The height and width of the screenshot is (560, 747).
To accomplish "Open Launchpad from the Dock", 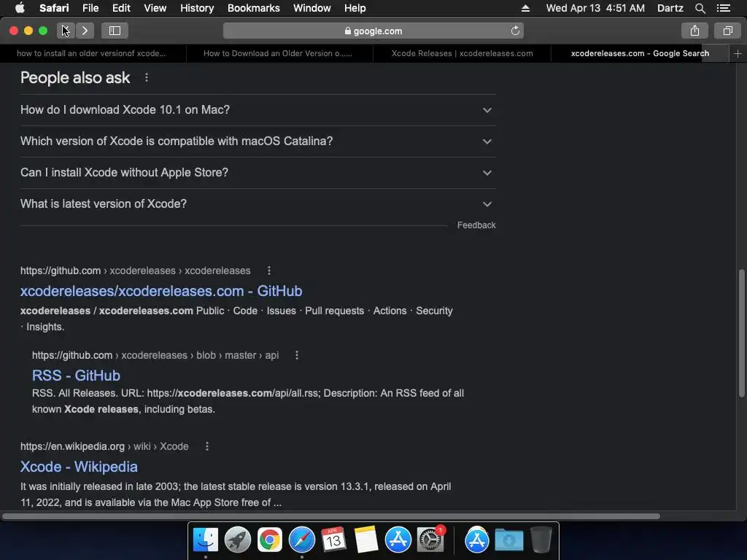I will coord(237,540).
